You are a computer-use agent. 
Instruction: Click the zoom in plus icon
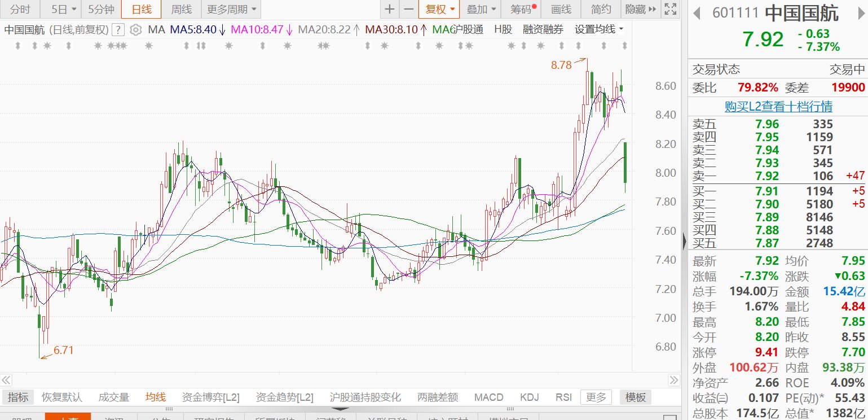click(390, 9)
